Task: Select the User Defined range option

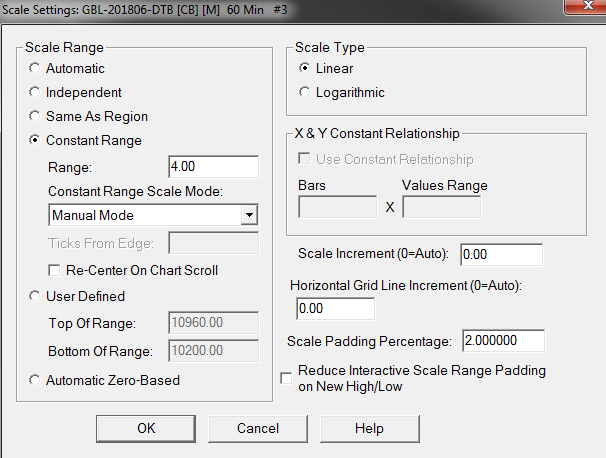Action: click(37, 296)
